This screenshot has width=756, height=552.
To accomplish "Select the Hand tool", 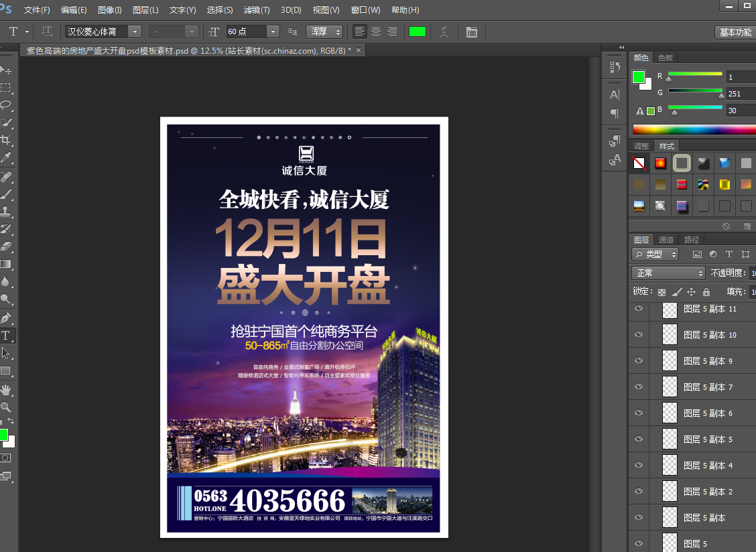I will [6, 389].
